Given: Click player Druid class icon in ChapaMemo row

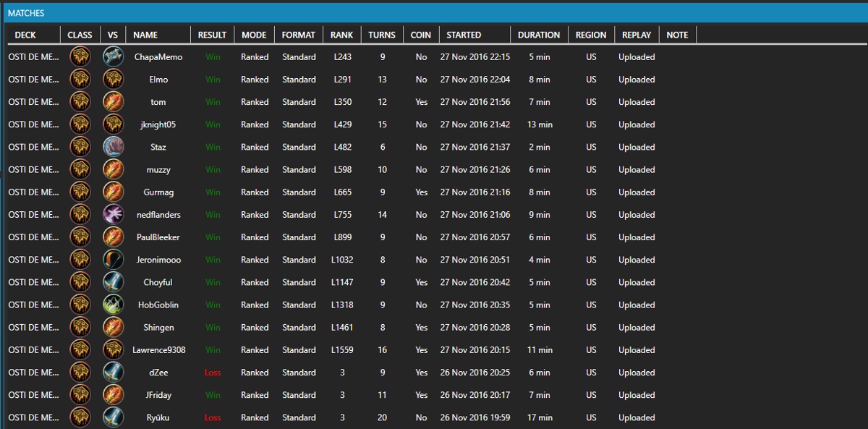Looking at the screenshot, I should click(x=80, y=57).
